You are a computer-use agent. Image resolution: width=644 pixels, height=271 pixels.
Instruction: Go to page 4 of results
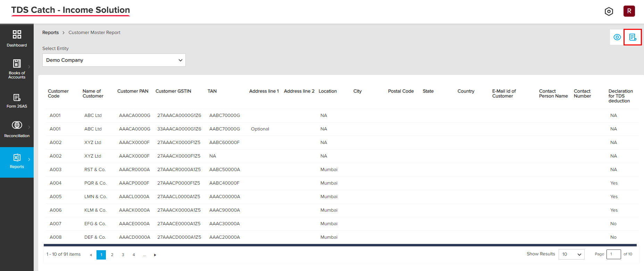(134, 255)
